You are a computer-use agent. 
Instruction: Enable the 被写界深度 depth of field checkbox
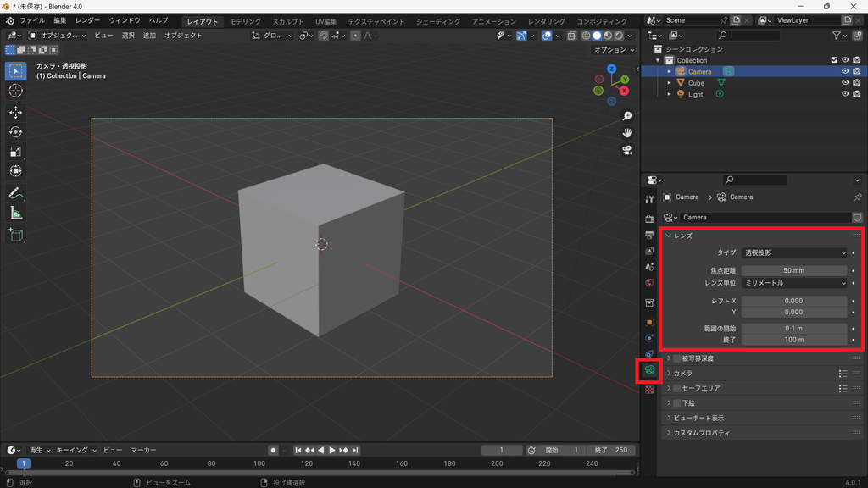677,358
